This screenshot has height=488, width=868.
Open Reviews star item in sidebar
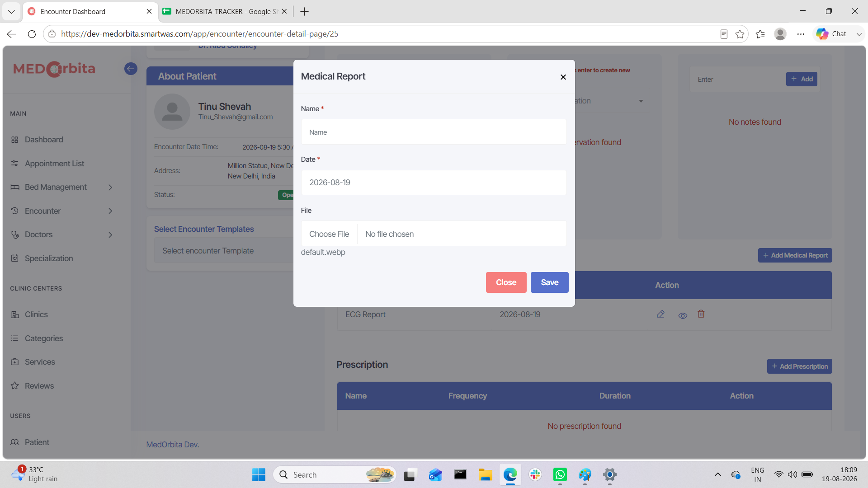pos(39,386)
